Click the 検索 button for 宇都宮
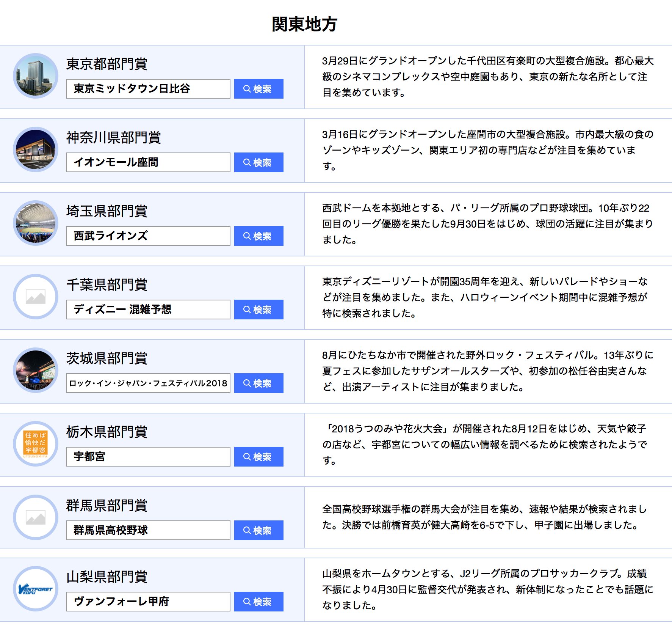The image size is (672, 638). [x=258, y=457]
